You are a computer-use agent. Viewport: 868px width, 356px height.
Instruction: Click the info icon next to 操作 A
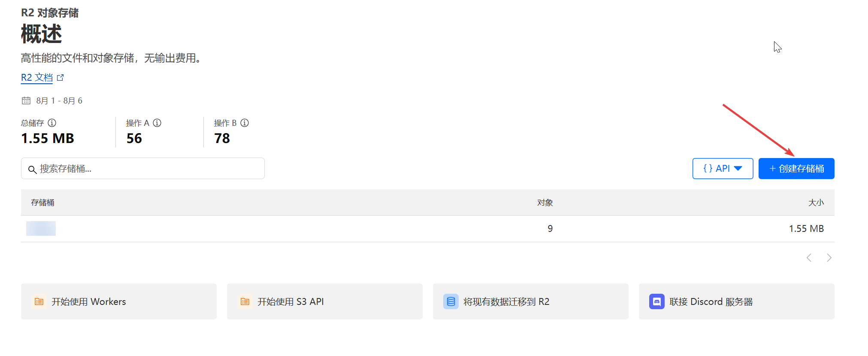coord(157,123)
